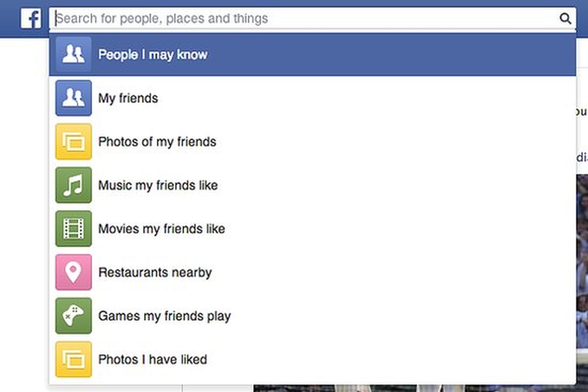588x392 pixels.
Task: Click the Photos I have liked icon
Action: (x=73, y=359)
